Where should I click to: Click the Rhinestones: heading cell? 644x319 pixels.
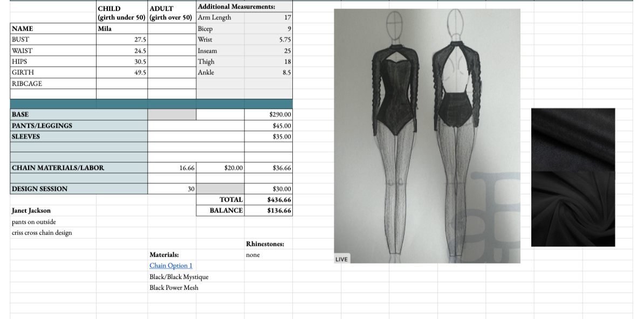pos(268,244)
